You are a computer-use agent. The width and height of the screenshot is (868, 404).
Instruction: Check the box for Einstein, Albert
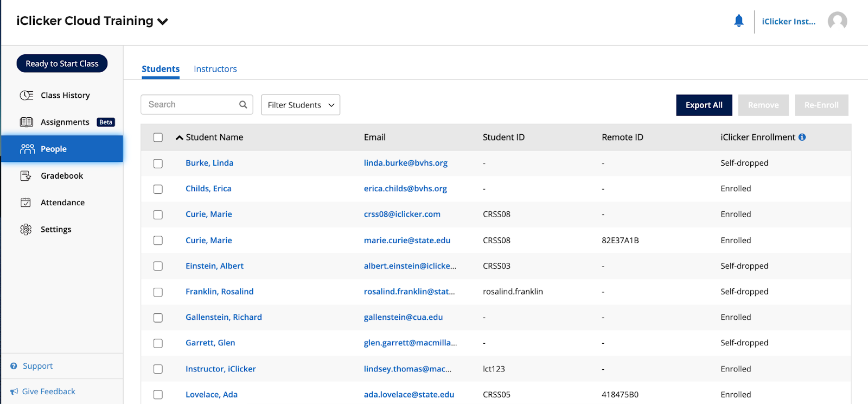(x=158, y=266)
